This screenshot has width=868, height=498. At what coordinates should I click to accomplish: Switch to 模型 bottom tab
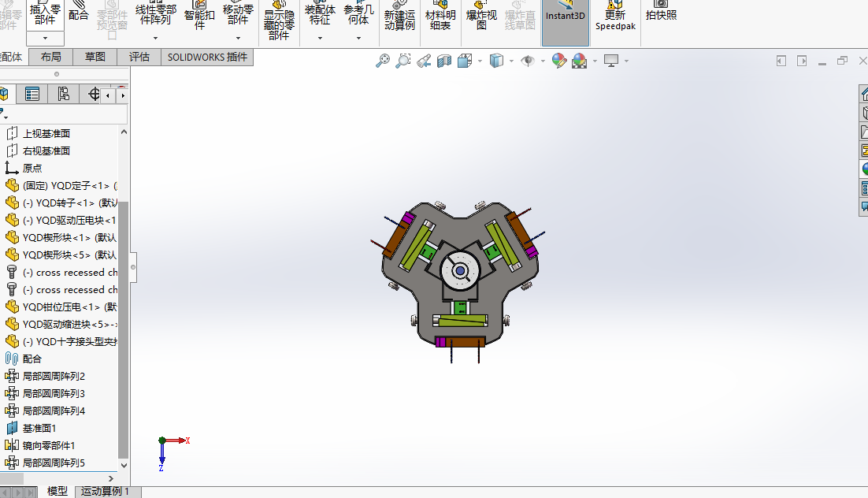57,492
